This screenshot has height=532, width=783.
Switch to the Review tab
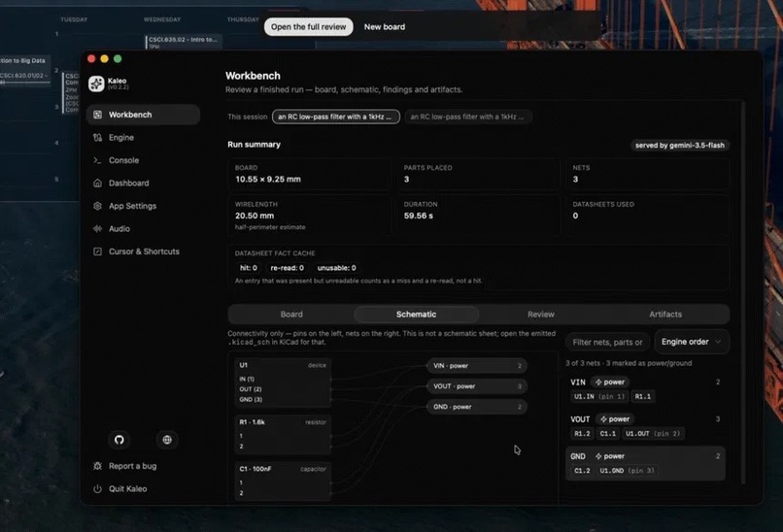[541, 315]
